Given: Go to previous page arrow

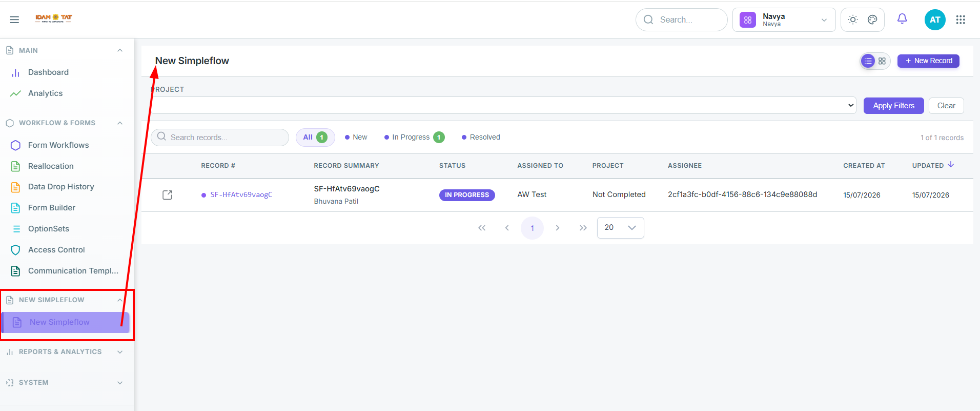Looking at the screenshot, I should (507, 228).
